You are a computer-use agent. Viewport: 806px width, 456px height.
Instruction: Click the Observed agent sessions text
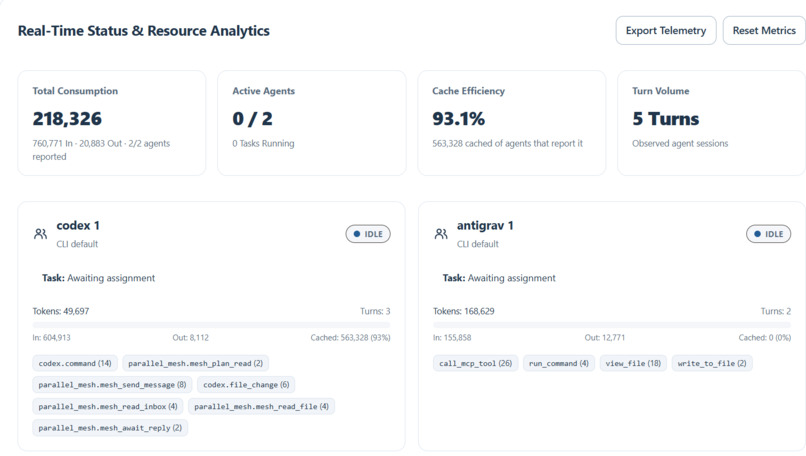coord(680,143)
